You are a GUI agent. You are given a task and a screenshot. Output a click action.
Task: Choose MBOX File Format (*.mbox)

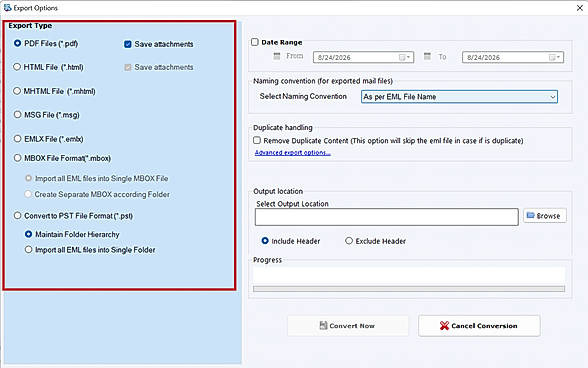[17, 158]
